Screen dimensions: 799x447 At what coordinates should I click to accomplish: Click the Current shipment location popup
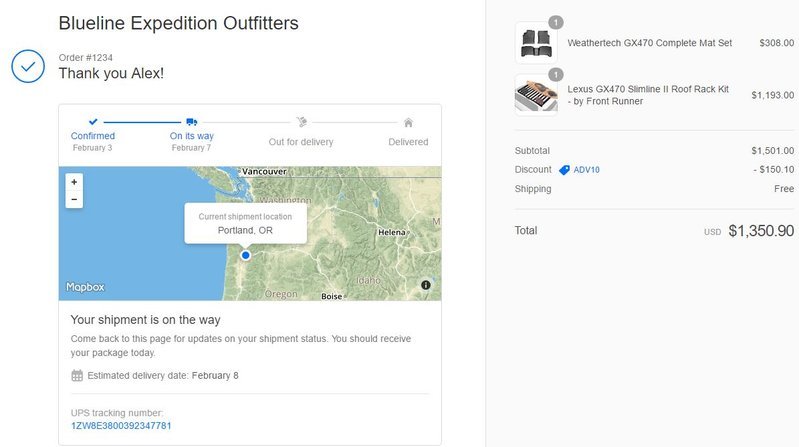tap(246, 223)
